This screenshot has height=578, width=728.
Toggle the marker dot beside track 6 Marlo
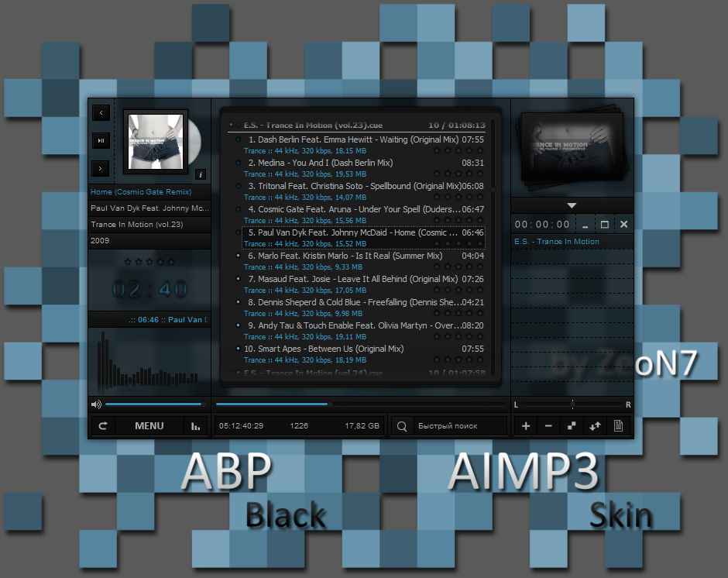coord(239,256)
